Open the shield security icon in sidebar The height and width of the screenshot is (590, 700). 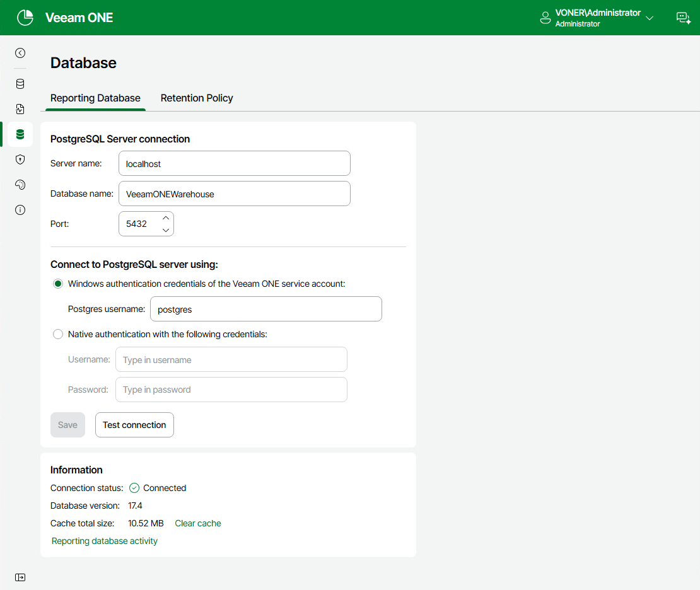(20, 159)
